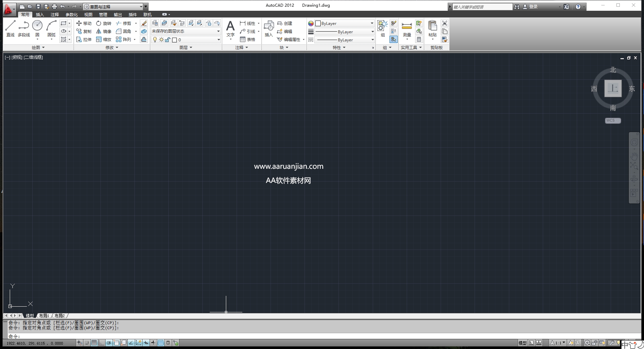Toggle the layer lock padlock icon

(x=167, y=40)
